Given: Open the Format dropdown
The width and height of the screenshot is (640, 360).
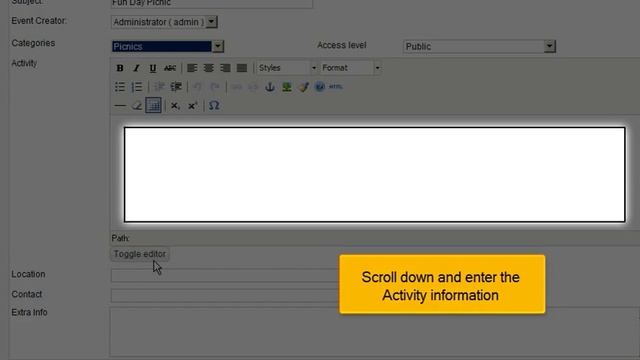Looking at the screenshot, I should point(351,68).
